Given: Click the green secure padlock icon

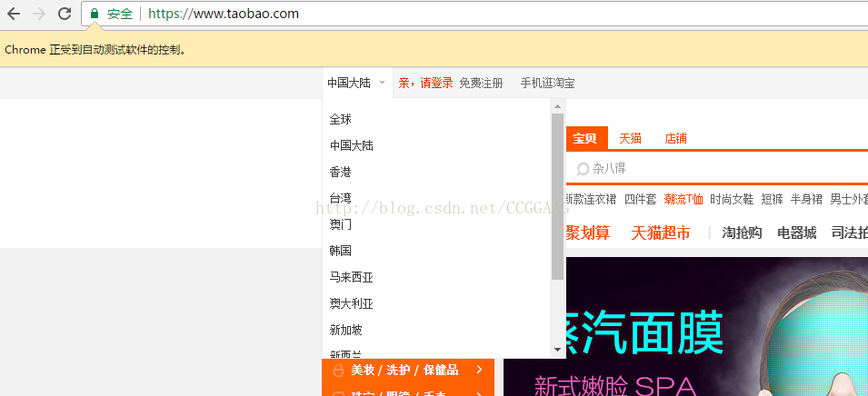Looking at the screenshot, I should [95, 14].
